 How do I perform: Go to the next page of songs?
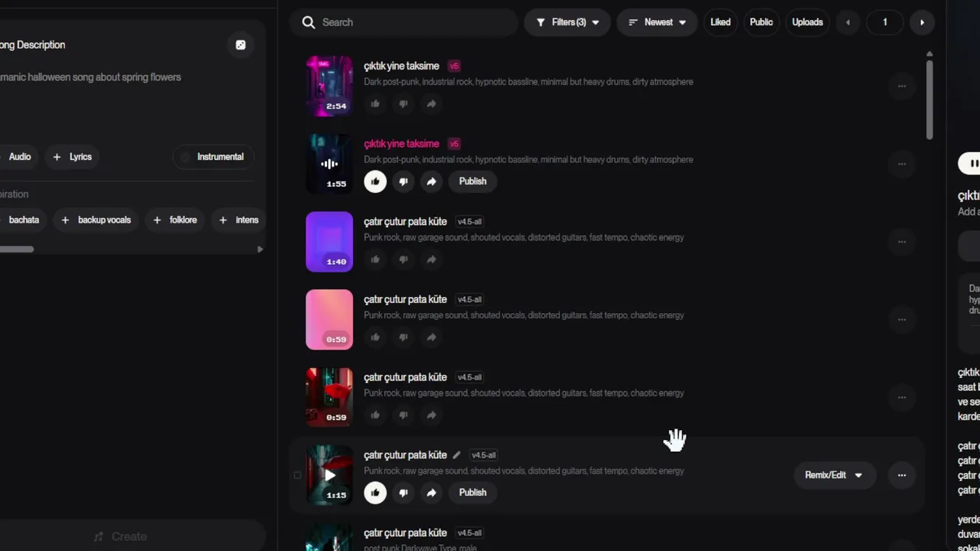(922, 22)
